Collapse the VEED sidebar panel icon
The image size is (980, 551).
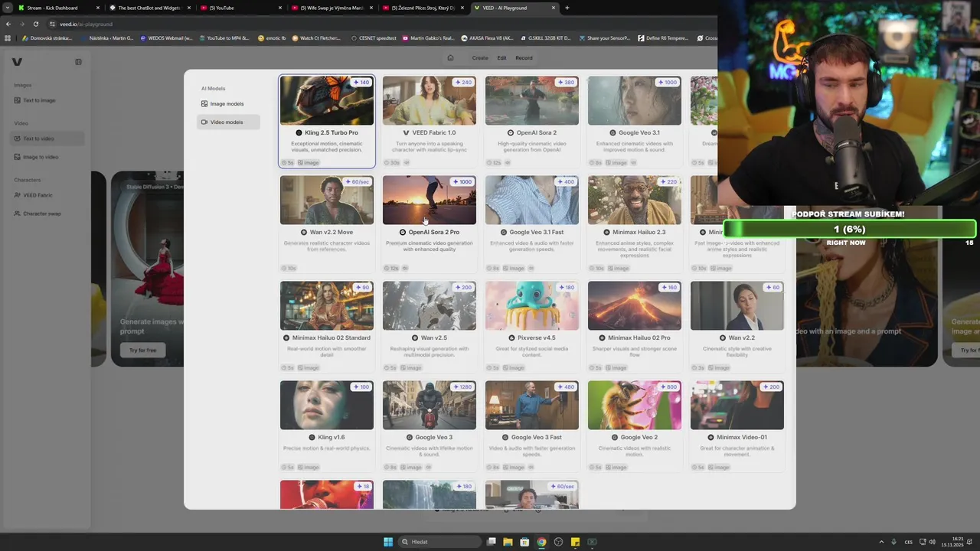78,62
